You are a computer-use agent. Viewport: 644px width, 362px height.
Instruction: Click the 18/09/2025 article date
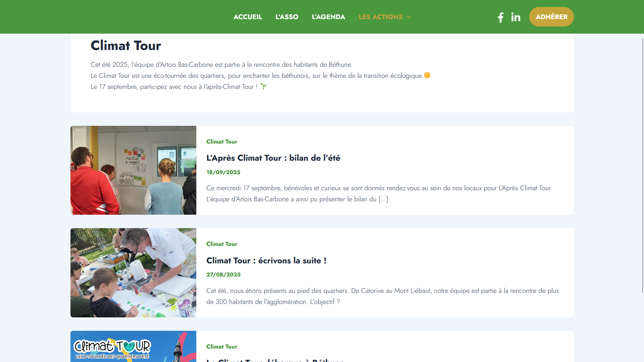[223, 172]
